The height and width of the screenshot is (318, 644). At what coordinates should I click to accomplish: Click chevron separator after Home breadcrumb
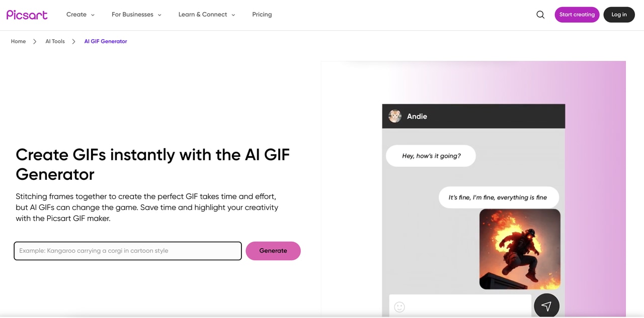(35, 42)
